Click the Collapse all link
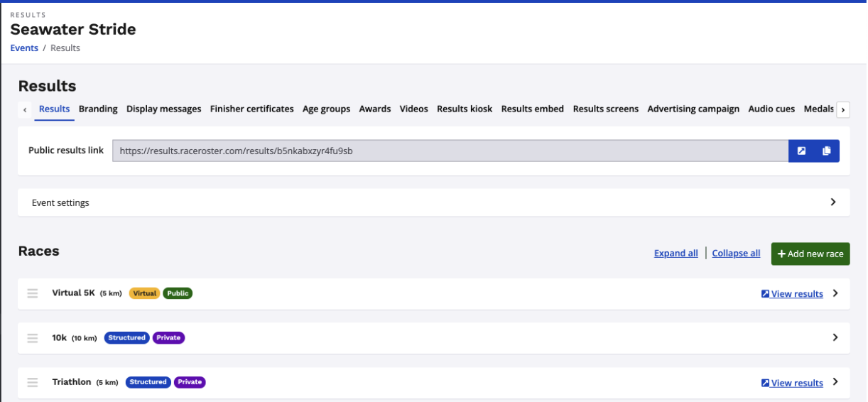This screenshot has width=868, height=402. 736,254
